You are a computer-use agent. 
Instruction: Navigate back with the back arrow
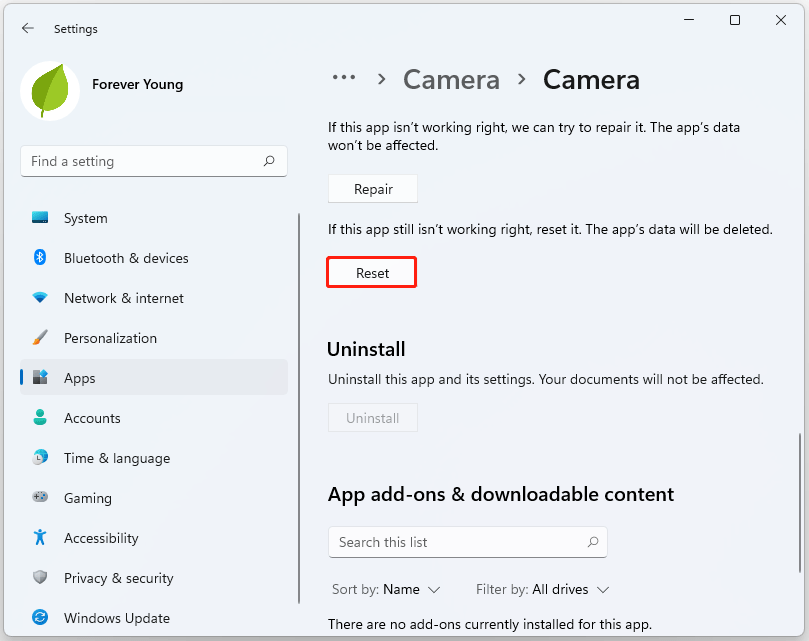pos(28,28)
